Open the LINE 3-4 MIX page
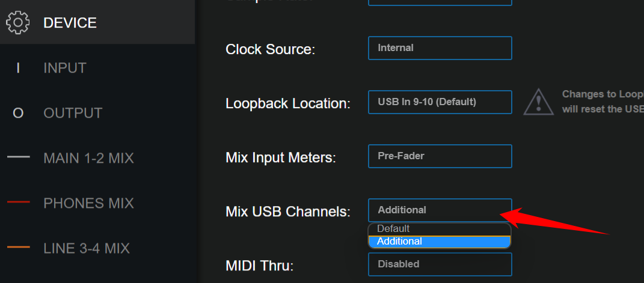Image resolution: width=644 pixels, height=283 pixels. 87,248
